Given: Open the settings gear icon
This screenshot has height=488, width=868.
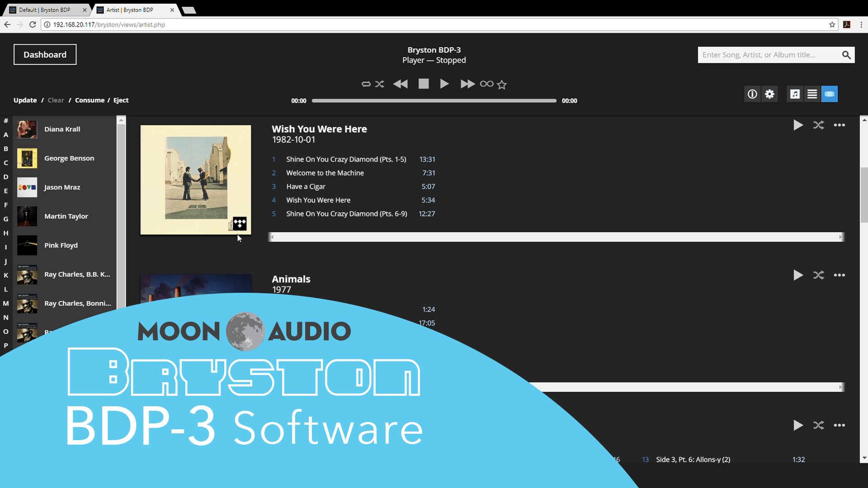Looking at the screenshot, I should tap(769, 94).
